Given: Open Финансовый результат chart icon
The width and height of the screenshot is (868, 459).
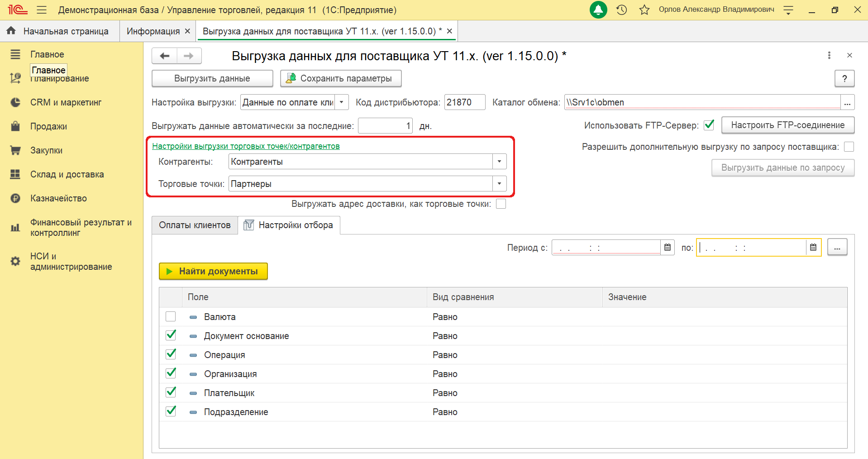Looking at the screenshot, I should click(x=15, y=228).
